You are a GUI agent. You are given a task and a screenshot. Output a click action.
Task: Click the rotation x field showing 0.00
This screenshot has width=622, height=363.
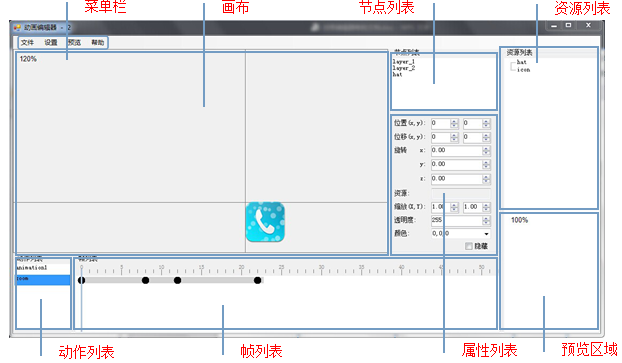click(x=457, y=150)
